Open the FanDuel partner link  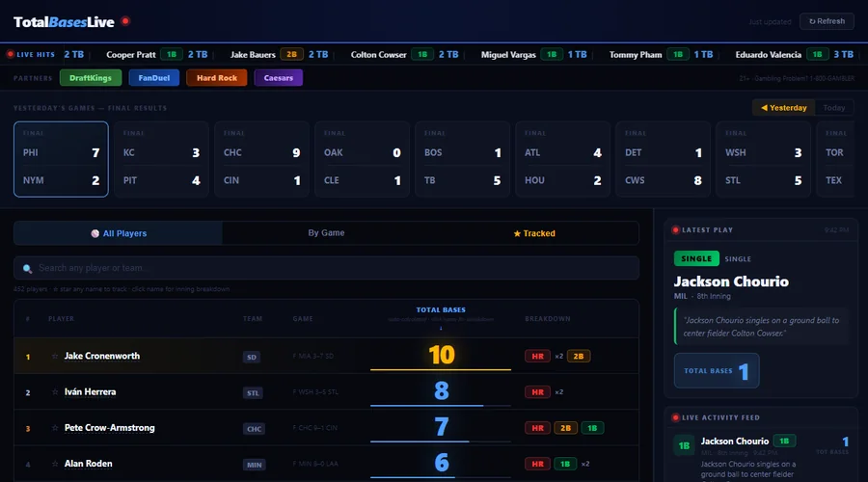(x=154, y=78)
